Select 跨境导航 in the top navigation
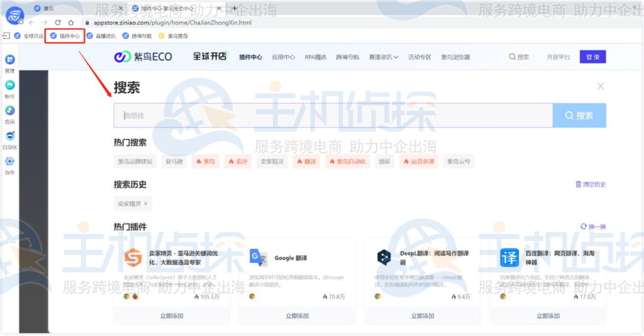Image resolution: width=644 pixels, height=336 pixels. (x=347, y=57)
